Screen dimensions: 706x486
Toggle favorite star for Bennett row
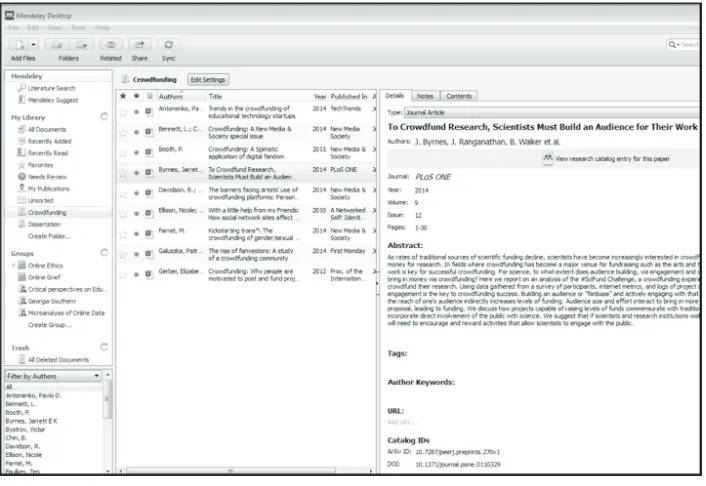click(x=123, y=132)
